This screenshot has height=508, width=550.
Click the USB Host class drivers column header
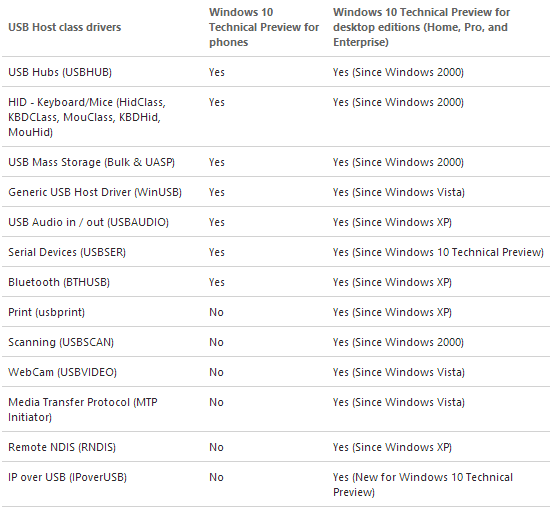65,27
